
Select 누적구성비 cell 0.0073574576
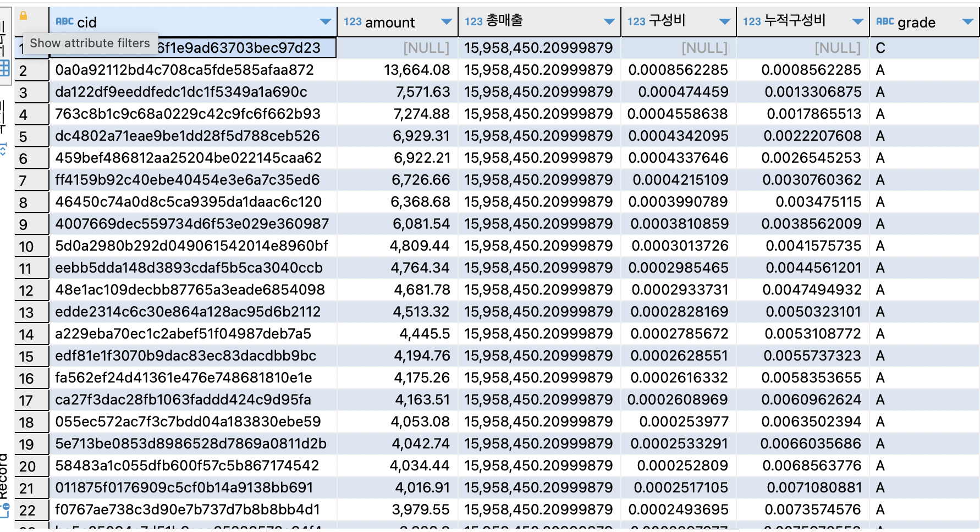pos(802,509)
